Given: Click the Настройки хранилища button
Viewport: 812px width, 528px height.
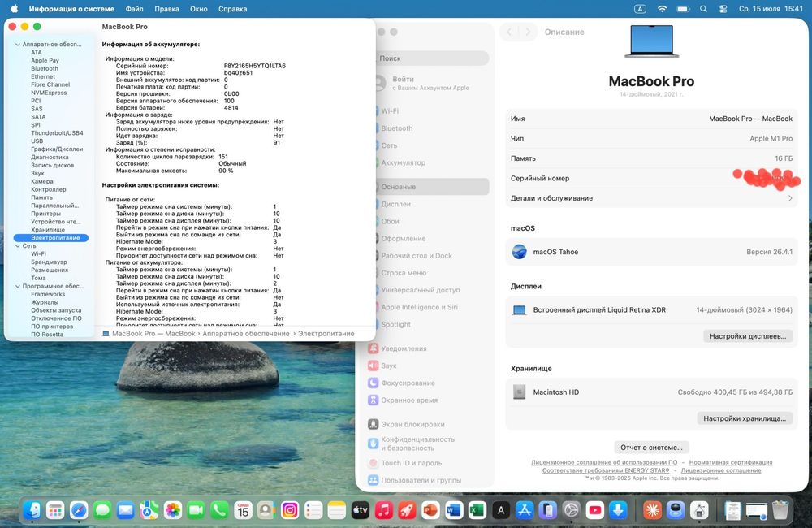Looking at the screenshot, I should [x=745, y=418].
